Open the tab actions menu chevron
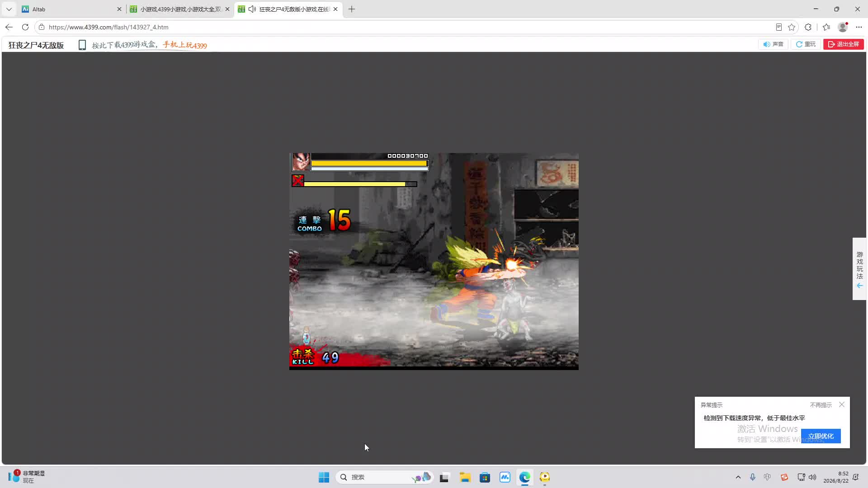This screenshot has width=868, height=488. [9, 9]
